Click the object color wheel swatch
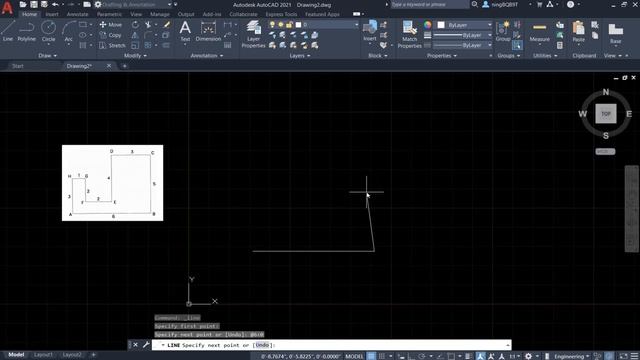 click(427, 25)
